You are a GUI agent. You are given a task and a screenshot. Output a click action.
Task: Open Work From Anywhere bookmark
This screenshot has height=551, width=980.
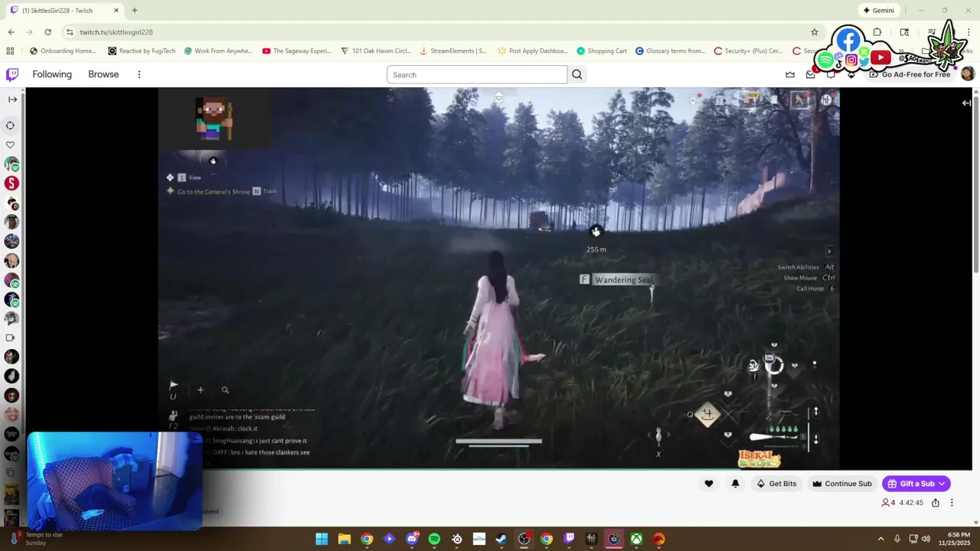tap(217, 51)
